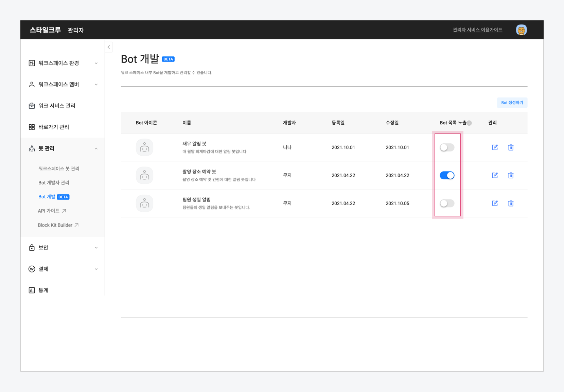
Task: Click edit icon for 촬영 장소 예약 봇
Action: pyautogui.click(x=495, y=175)
